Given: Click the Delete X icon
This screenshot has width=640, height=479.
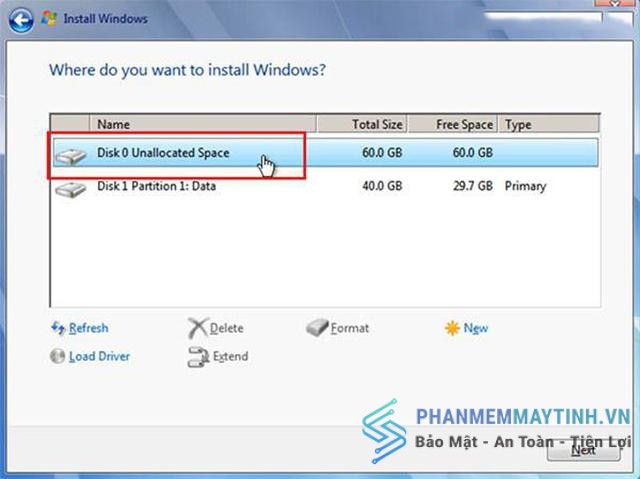Looking at the screenshot, I should click(198, 328).
